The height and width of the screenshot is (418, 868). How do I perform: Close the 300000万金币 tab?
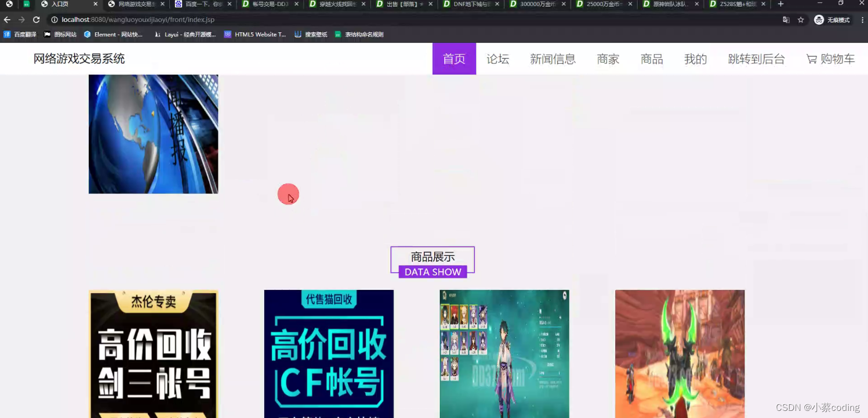pyautogui.click(x=564, y=4)
